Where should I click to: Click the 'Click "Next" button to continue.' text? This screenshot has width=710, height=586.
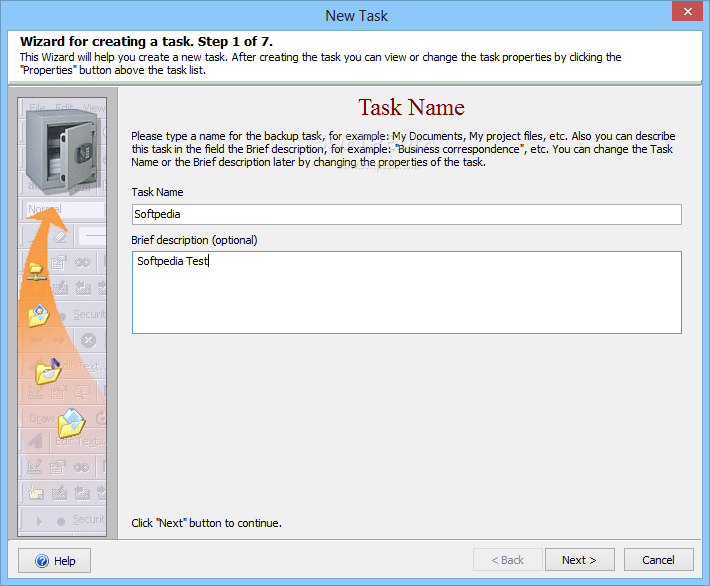coord(206,523)
